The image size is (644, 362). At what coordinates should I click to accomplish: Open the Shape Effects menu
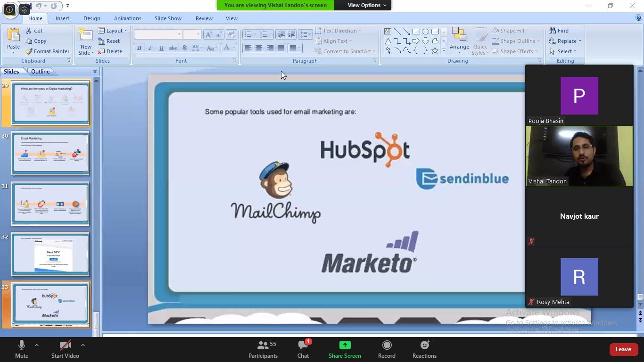(515, 51)
